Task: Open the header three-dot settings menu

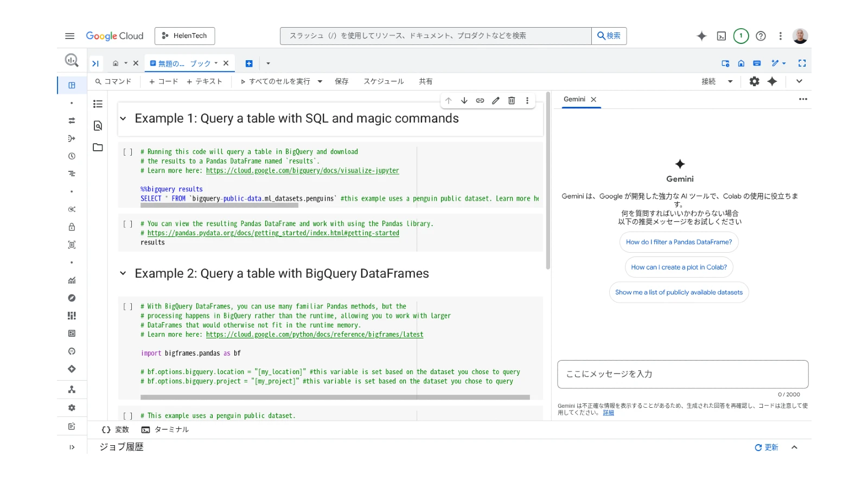Action: pos(781,36)
